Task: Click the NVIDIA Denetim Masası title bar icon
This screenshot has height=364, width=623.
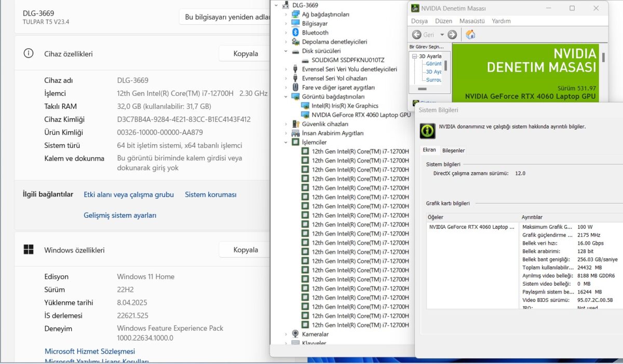Action: 415,8
